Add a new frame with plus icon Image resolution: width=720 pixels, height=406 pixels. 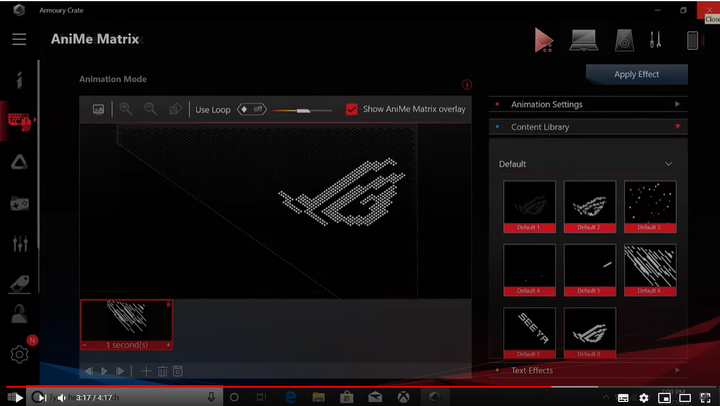click(146, 371)
